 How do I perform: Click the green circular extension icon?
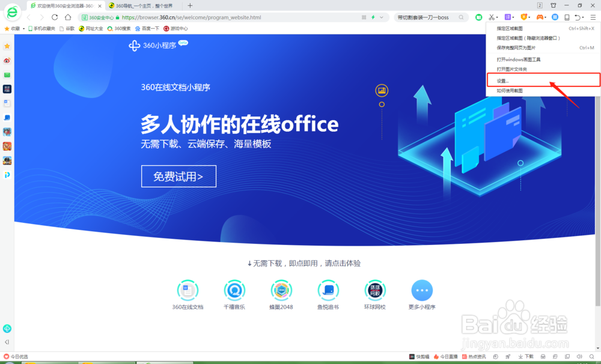click(478, 17)
